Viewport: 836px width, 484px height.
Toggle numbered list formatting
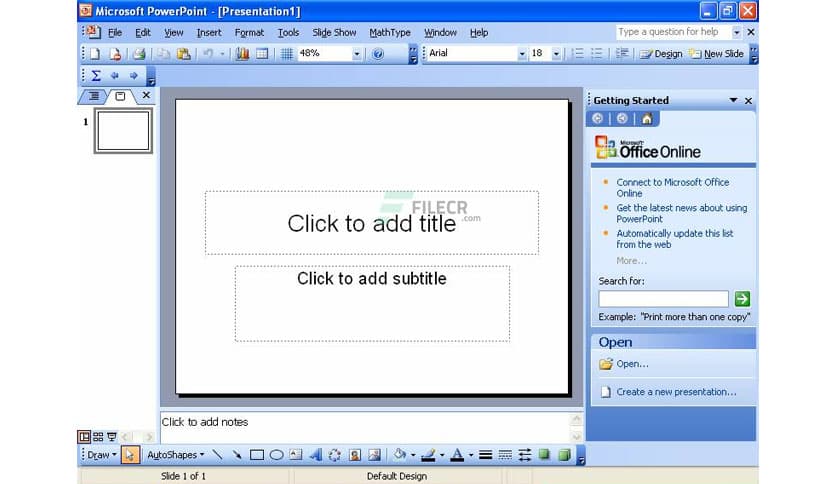[577, 53]
